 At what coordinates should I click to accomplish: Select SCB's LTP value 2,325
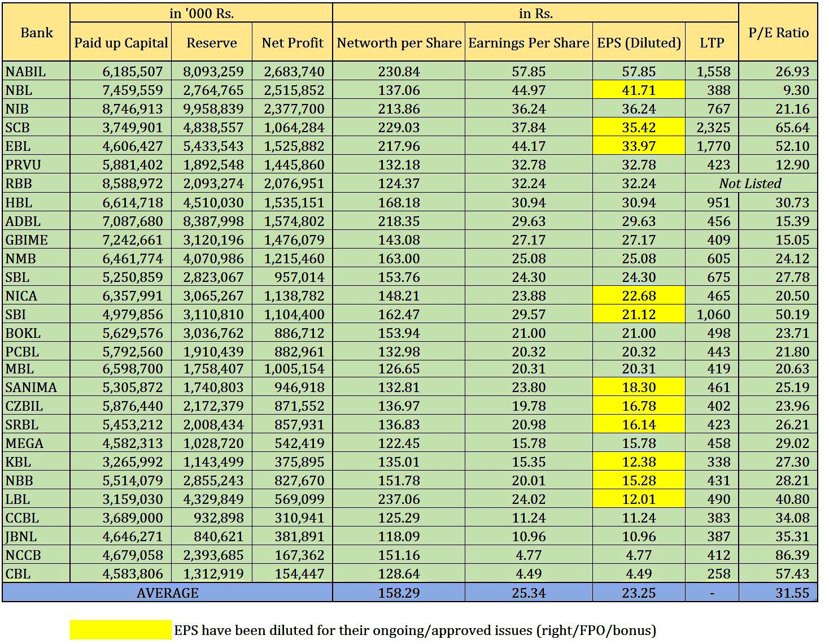(712, 127)
